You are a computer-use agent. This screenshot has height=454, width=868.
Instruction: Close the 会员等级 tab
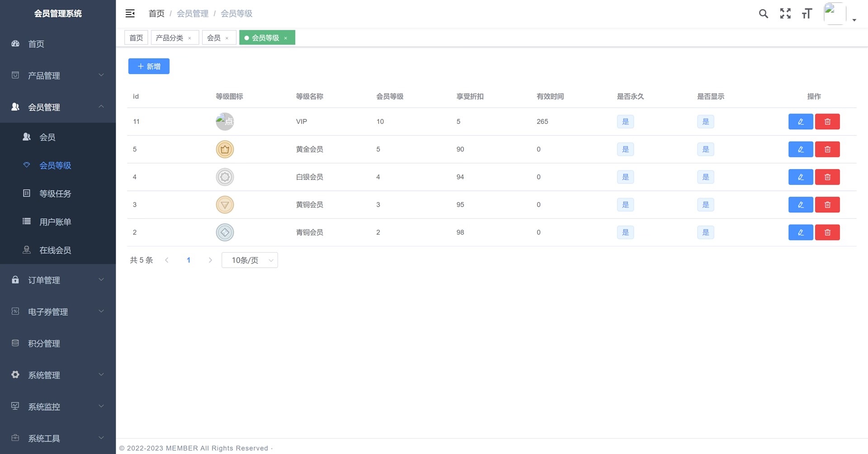[x=286, y=38]
